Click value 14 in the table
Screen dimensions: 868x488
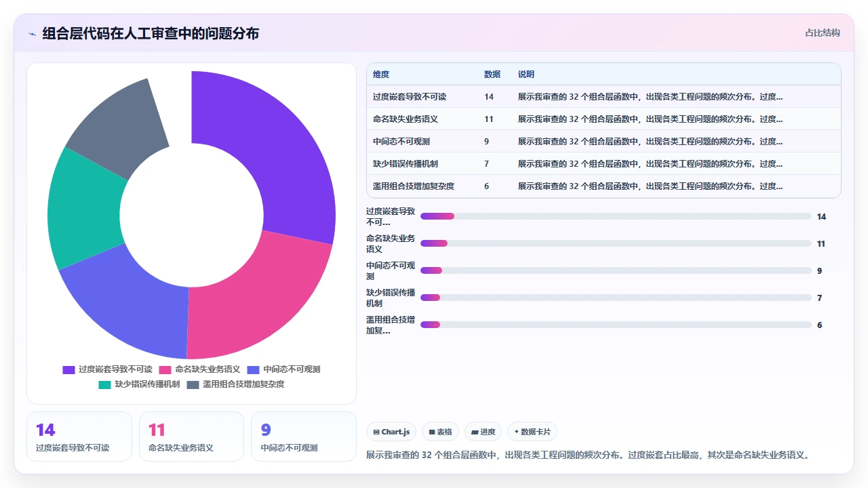tap(489, 97)
